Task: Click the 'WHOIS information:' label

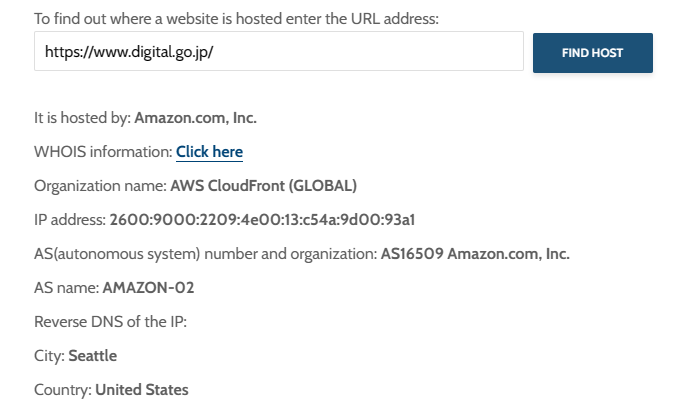Action: click(103, 152)
